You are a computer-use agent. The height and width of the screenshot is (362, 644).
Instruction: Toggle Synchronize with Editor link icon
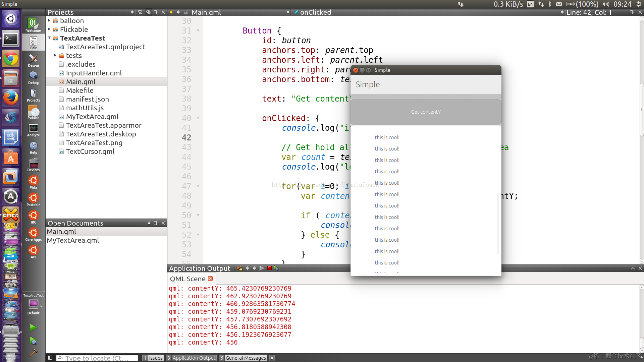(x=148, y=12)
